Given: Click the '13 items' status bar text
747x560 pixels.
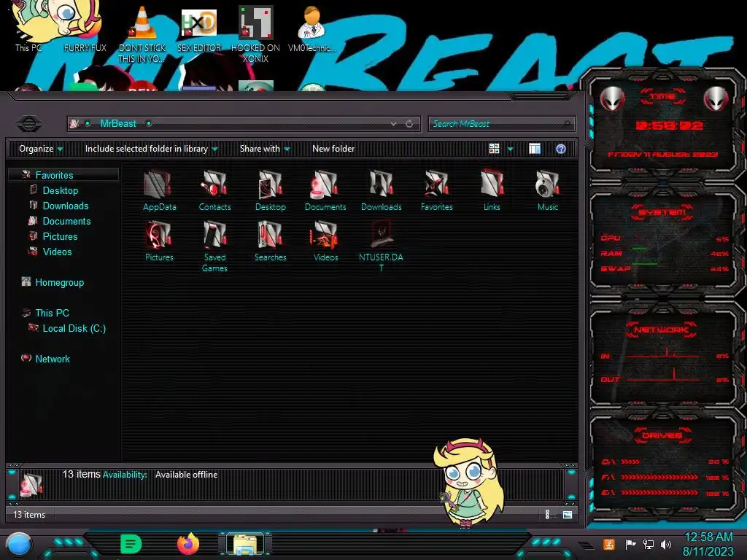Looking at the screenshot, I should [x=29, y=515].
